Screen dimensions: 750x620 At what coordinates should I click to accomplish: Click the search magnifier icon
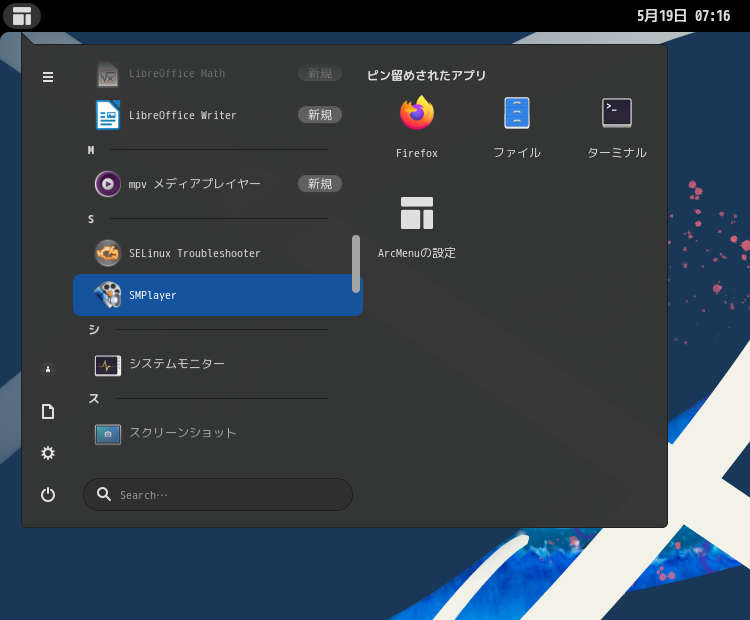pos(104,494)
